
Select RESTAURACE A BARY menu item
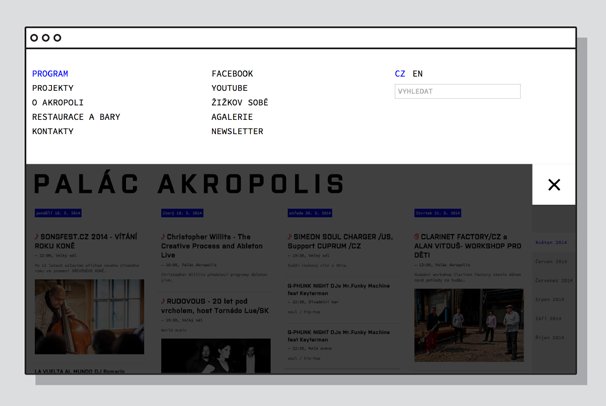[x=76, y=117]
